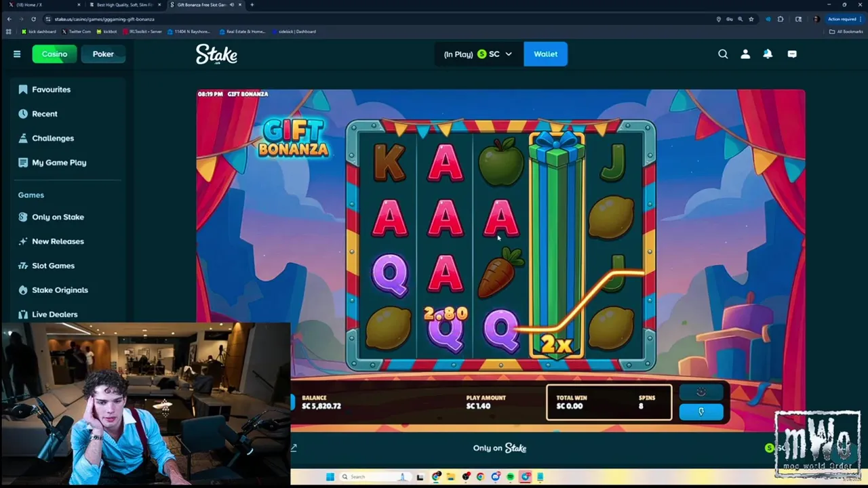Close the (18) Home / X browser tab
Viewport: 868px width, 488px height.
(79, 5)
